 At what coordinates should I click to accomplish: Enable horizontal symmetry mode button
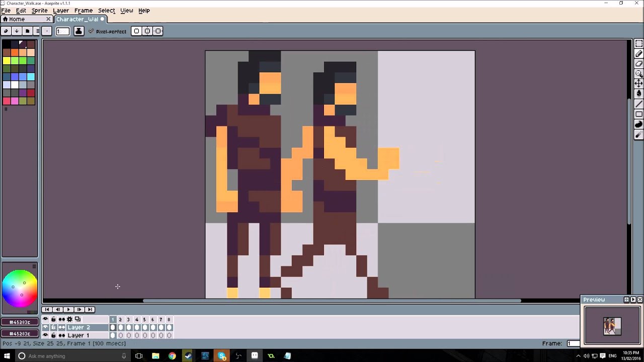point(147,31)
